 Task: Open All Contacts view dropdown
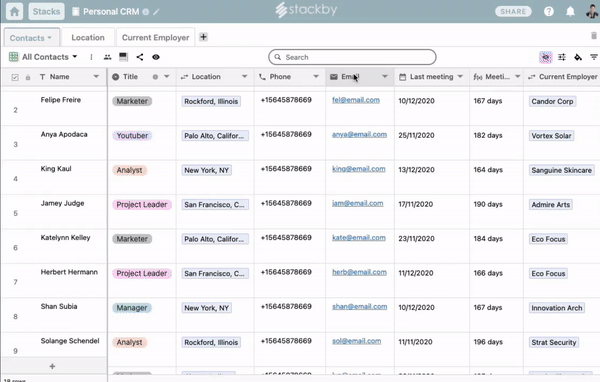pyautogui.click(x=43, y=57)
